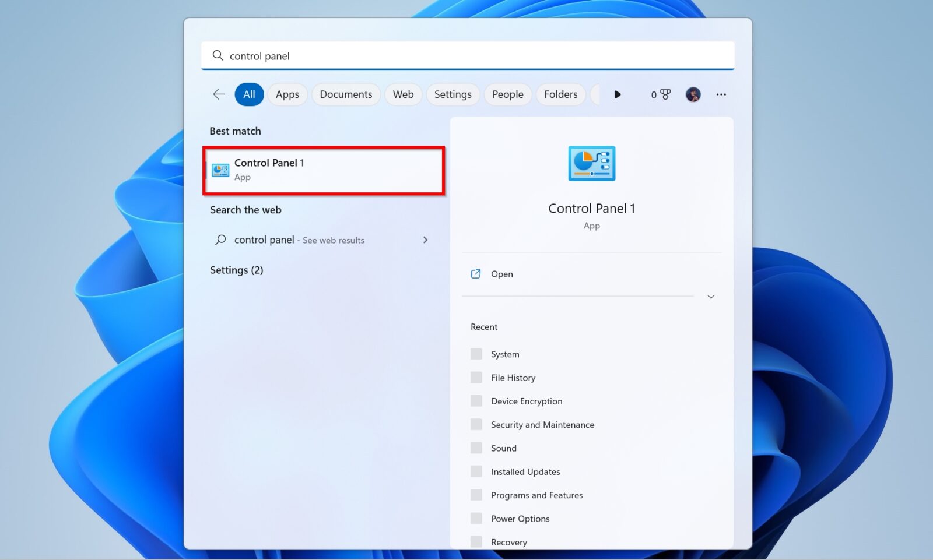Expand more Control Panel actions chevron
Viewport: 933px width, 560px height.
pyautogui.click(x=711, y=297)
